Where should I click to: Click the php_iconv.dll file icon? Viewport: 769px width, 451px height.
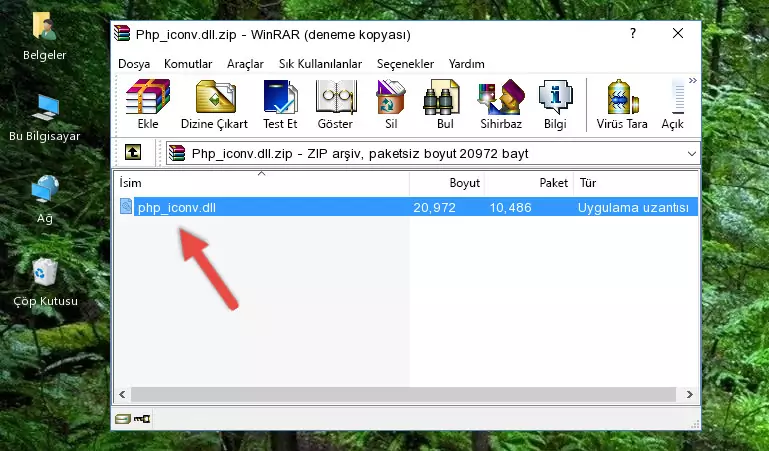(x=126, y=206)
